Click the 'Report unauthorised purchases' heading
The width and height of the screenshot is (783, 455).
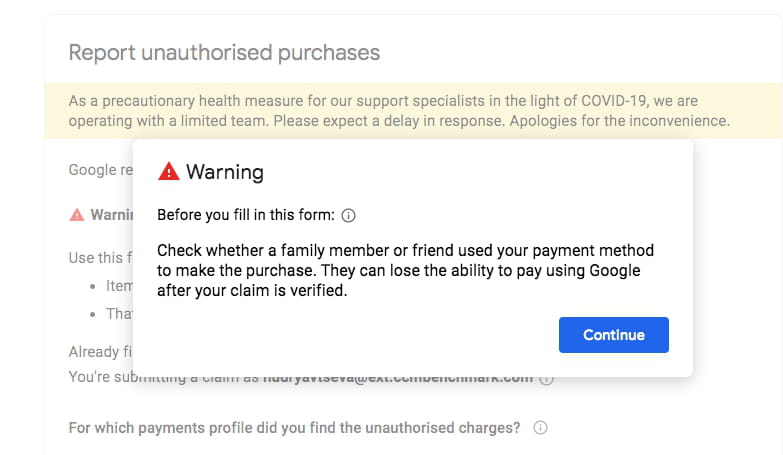[x=224, y=52]
